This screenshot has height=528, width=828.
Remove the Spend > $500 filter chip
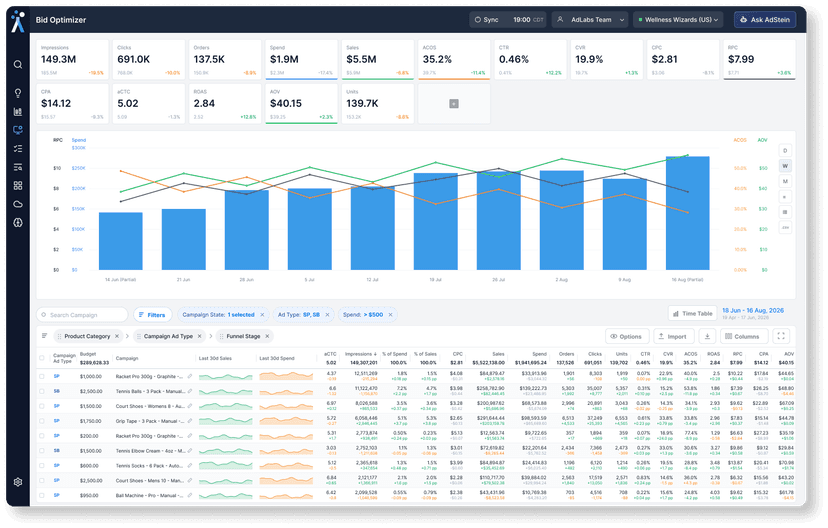pos(391,315)
